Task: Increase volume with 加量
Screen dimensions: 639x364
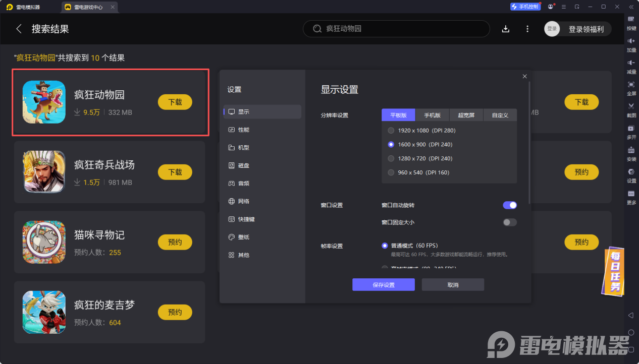Action: pos(631,44)
